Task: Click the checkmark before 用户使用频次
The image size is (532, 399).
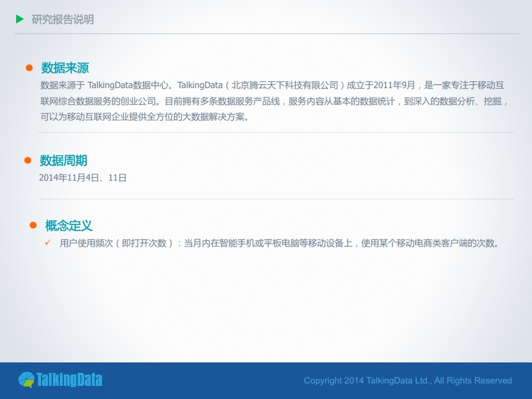Action: tap(48, 243)
